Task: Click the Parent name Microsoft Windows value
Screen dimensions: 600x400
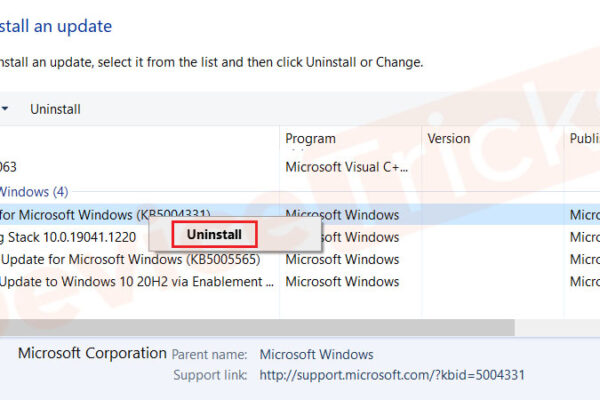Action: [x=316, y=354]
